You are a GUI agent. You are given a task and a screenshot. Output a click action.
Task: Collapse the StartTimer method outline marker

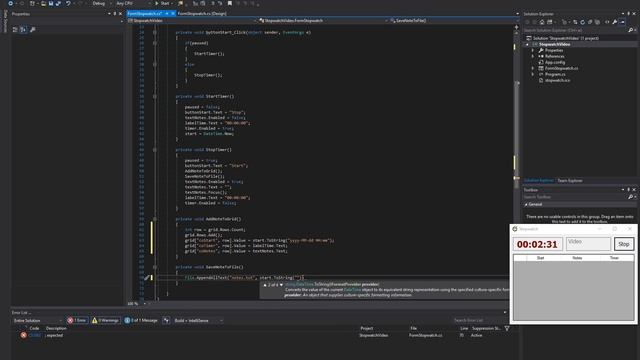(155, 96)
